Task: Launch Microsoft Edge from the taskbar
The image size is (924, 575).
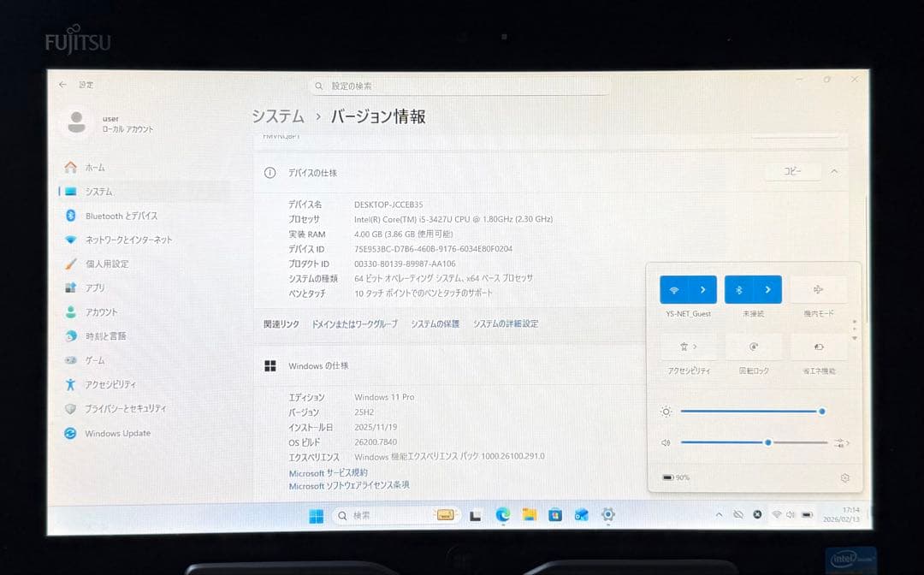Action: [x=503, y=515]
